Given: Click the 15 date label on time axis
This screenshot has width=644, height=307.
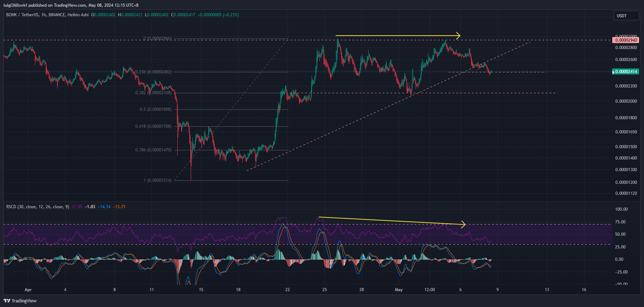Looking at the screenshot, I should click(201, 290).
